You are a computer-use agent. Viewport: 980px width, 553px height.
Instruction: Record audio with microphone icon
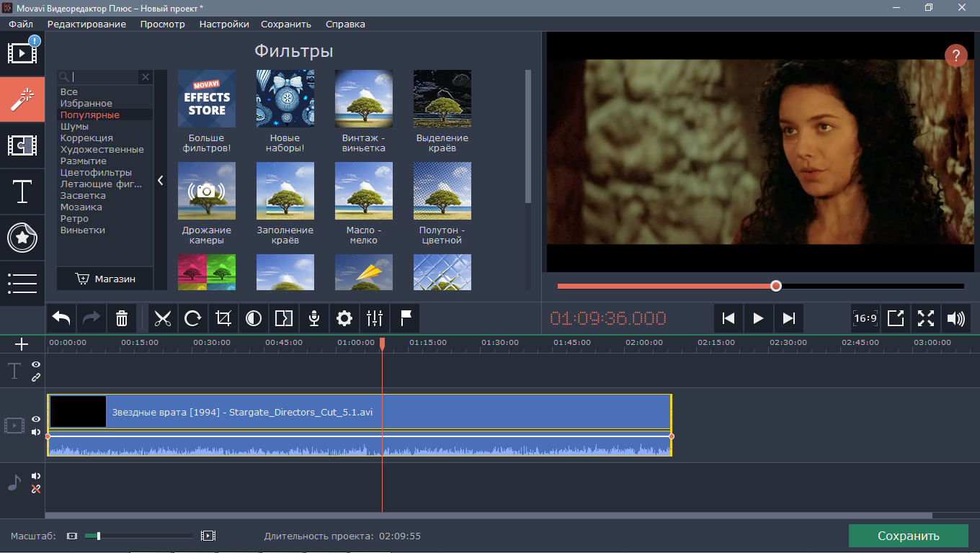pos(314,318)
